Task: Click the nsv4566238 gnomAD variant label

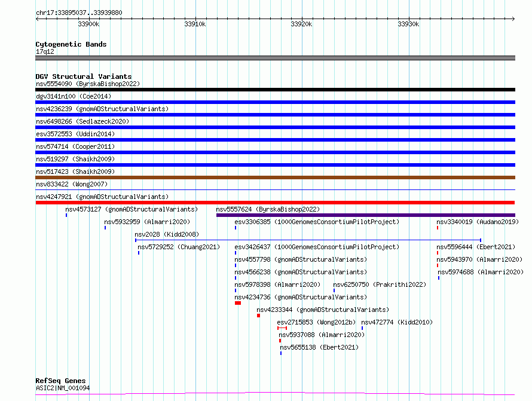Action: pos(301,272)
